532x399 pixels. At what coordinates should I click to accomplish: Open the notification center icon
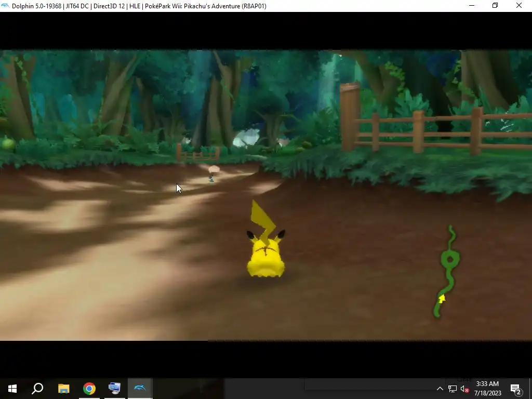point(516,389)
